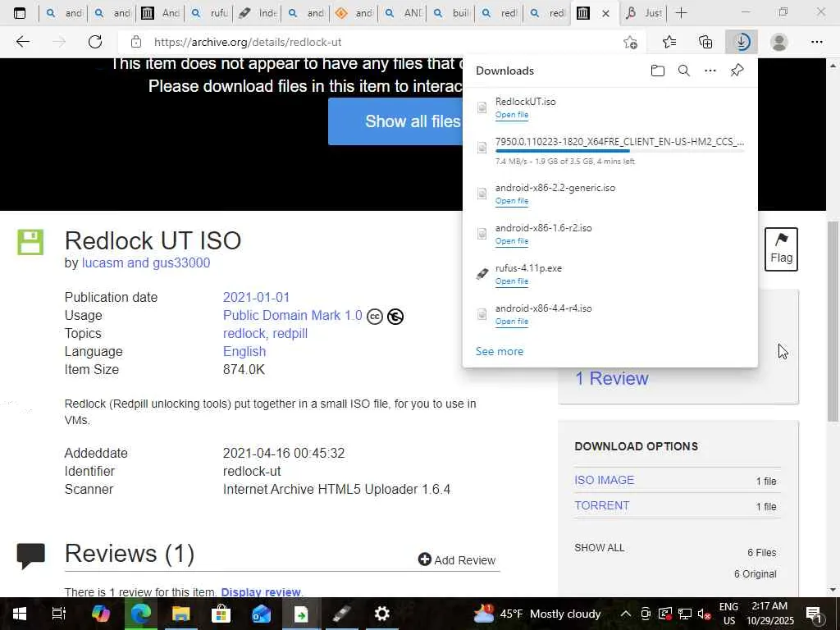Click the 2:17 AM clock
The image size is (840, 630).
[769, 606]
